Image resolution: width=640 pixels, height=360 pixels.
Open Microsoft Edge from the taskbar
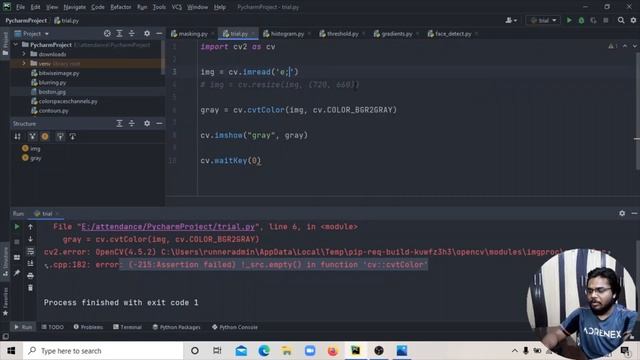pyautogui.click(x=264, y=351)
